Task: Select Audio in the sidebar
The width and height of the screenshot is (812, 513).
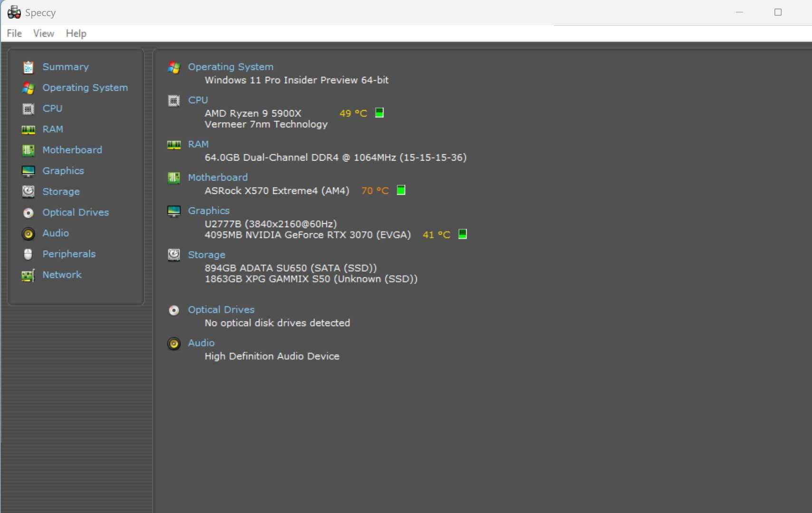Action: [56, 233]
